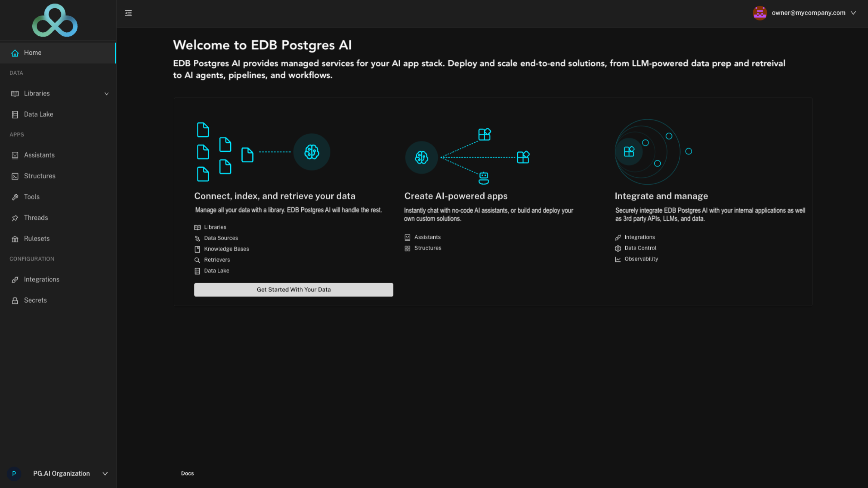This screenshot has width=868, height=488.
Task: Click the Data Sources icon in the welcome card
Action: [x=197, y=238]
